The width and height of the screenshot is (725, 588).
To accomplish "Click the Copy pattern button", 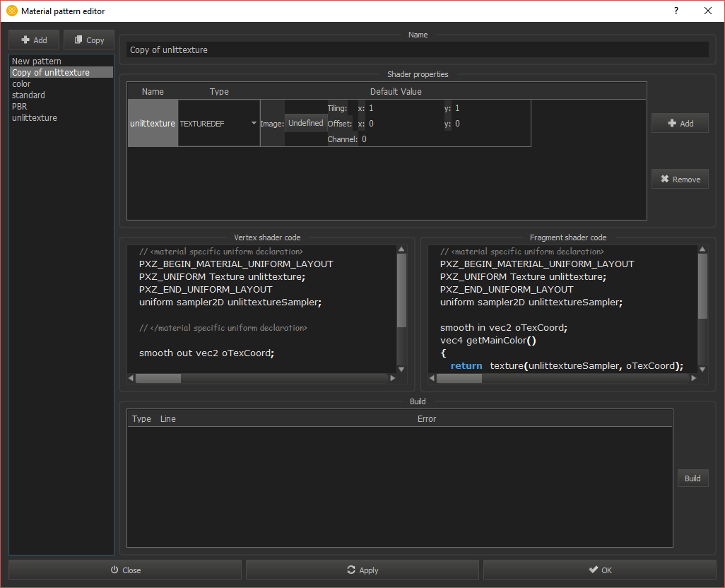I will coord(89,40).
